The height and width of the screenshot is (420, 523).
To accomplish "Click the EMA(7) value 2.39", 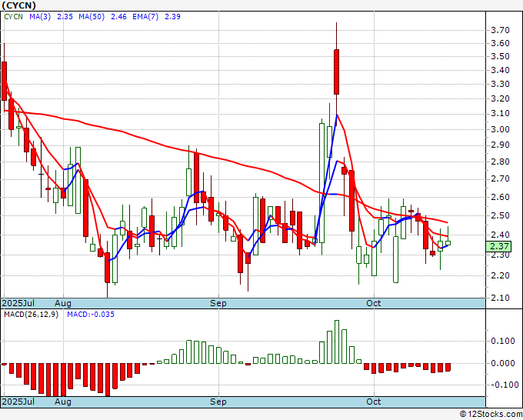I will 173,17.
